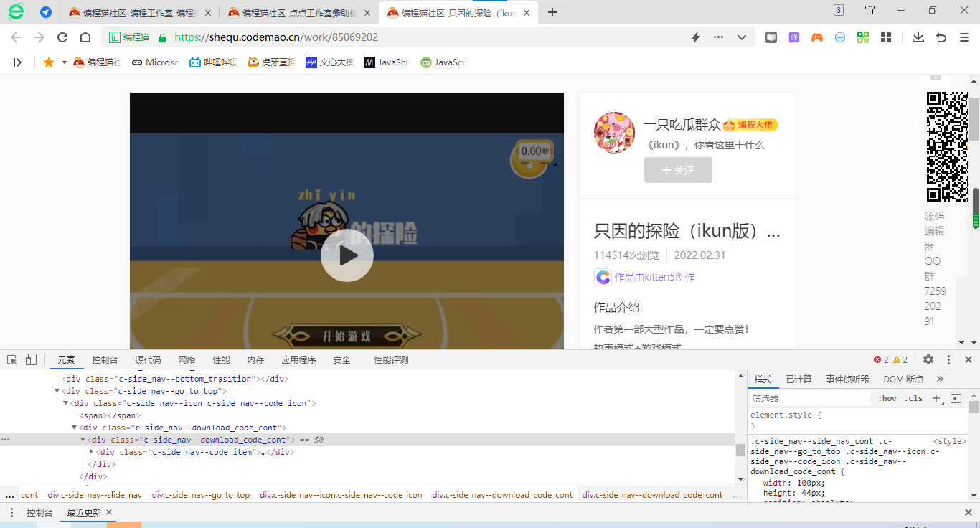980x528 pixels.
Task: Click the green QR grid extension icon
Action: [863, 37]
